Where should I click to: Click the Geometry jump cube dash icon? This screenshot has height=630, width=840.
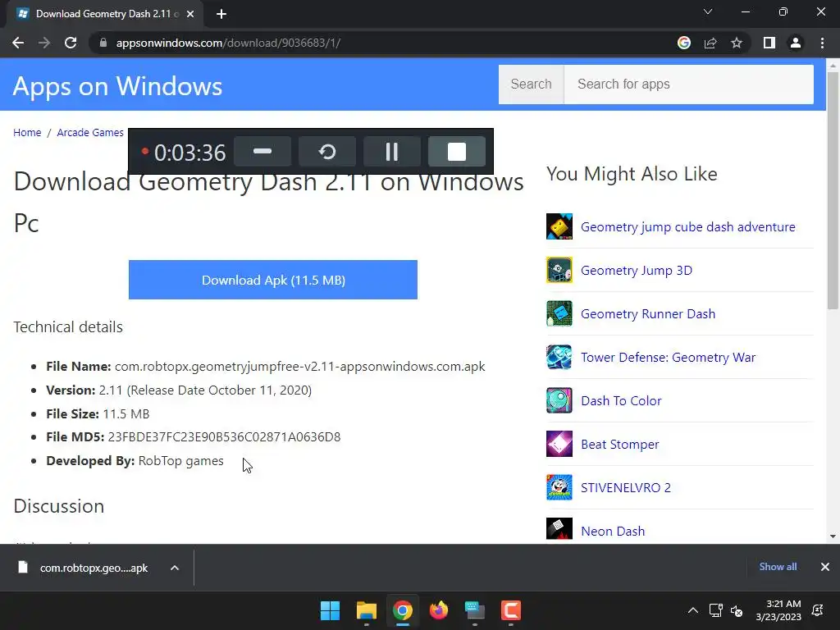click(559, 226)
